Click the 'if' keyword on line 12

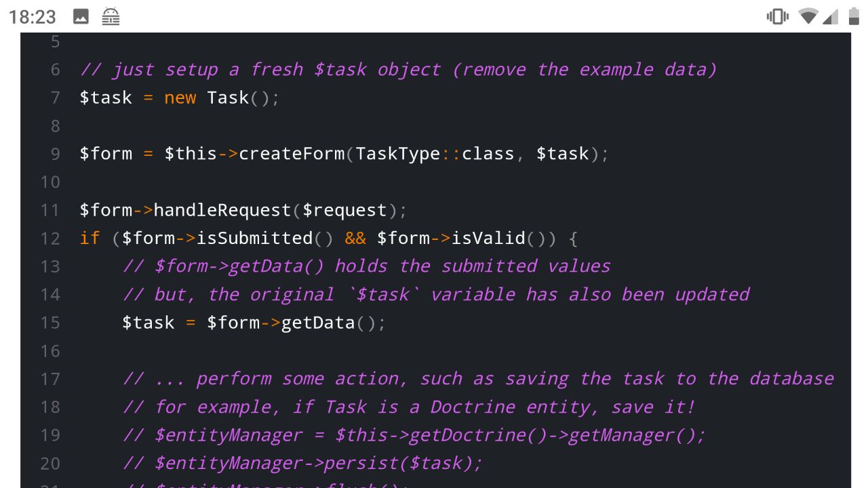tap(90, 238)
